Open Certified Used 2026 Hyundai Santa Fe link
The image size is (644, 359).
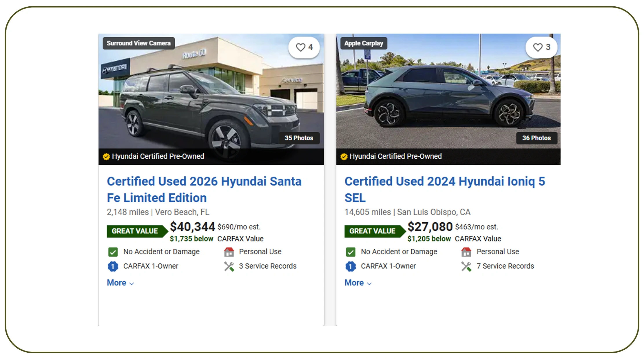[x=204, y=190]
